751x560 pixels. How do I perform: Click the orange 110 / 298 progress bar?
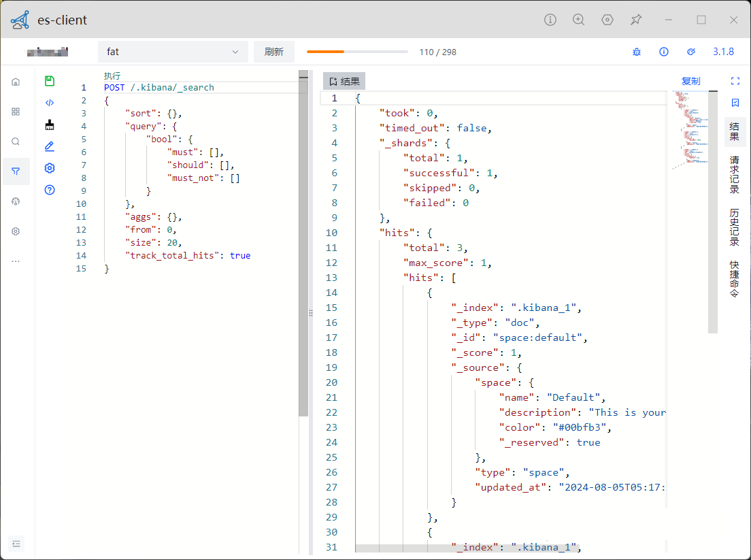point(357,52)
